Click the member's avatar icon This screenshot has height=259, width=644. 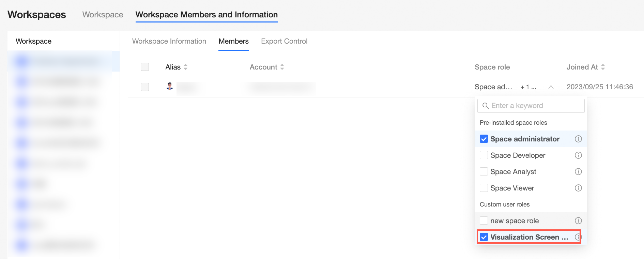[170, 87]
